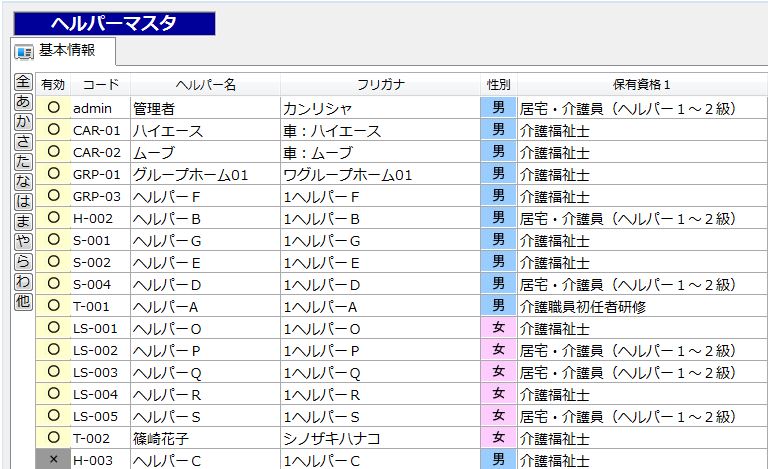Select the 女 gender cell for LS-001
This screenshot has height=469, width=768.
tap(498, 327)
